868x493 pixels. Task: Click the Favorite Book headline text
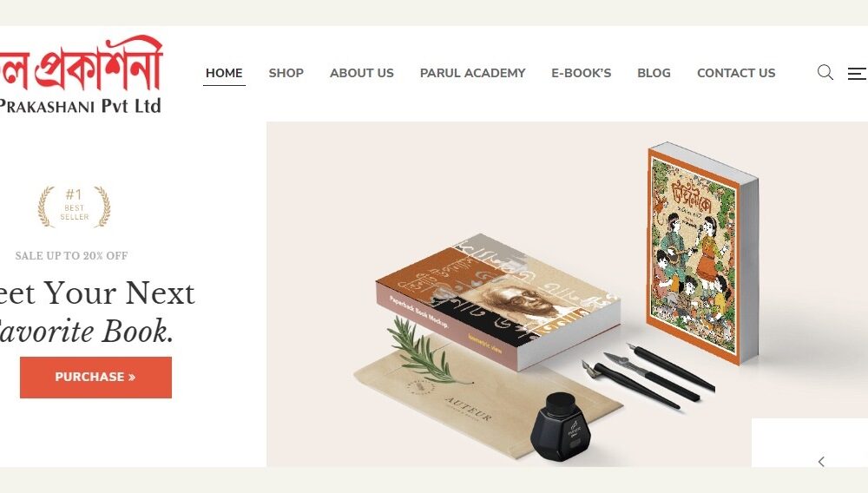[x=86, y=331]
